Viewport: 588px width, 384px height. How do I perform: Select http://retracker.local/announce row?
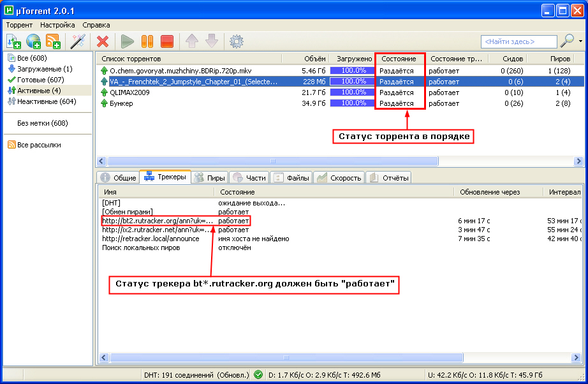click(151, 239)
